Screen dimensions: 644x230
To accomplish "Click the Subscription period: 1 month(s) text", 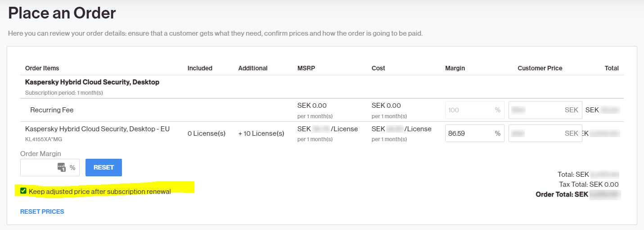I will click(64, 92).
